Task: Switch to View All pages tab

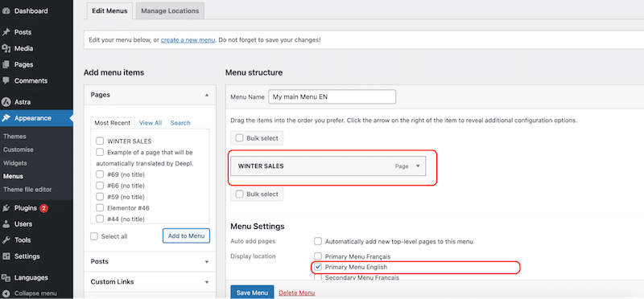Action: 151,123
